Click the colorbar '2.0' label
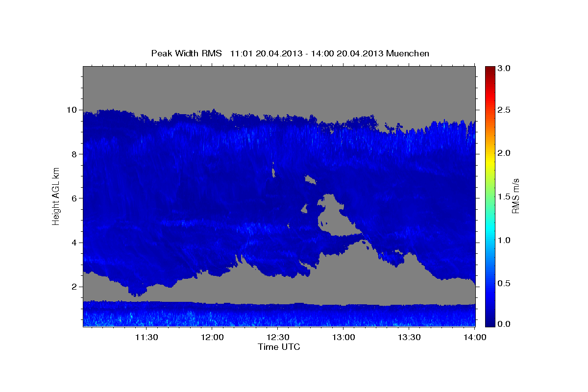 pyautogui.click(x=505, y=153)
